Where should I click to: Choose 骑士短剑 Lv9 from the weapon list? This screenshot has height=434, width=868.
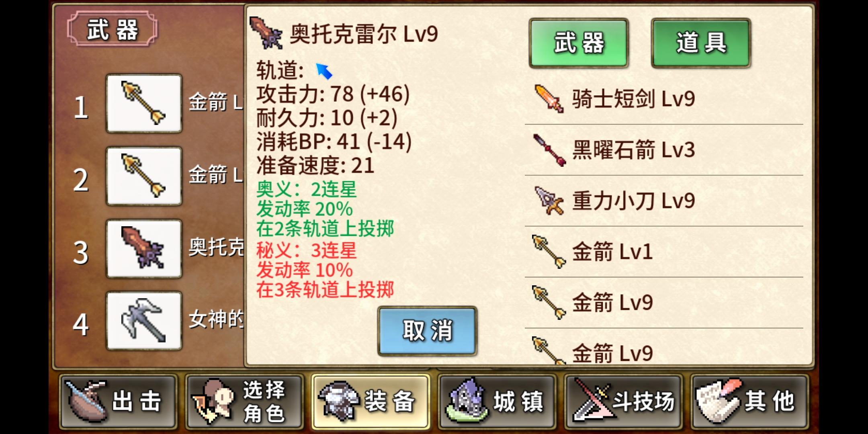pyautogui.click(x=664, y=99)
